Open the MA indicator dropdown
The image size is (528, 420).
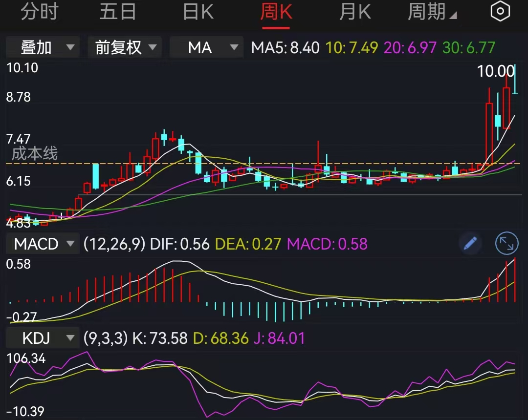[x=206, y=47]
